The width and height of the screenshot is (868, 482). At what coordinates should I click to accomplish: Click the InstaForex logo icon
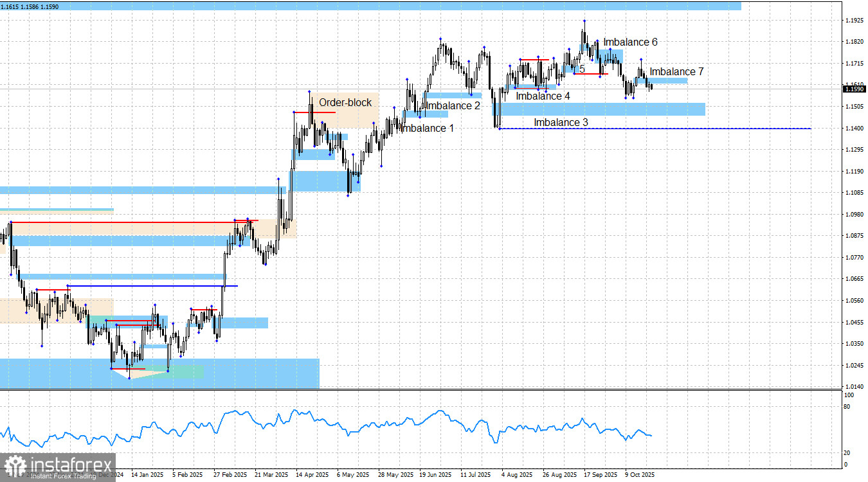[x=14, y=467]
